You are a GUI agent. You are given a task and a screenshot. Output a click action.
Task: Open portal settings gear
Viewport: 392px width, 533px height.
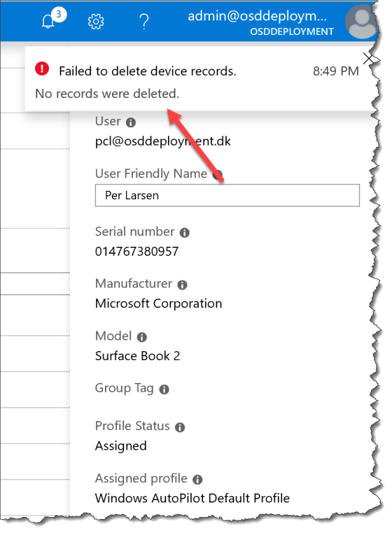tap(95, 22)
